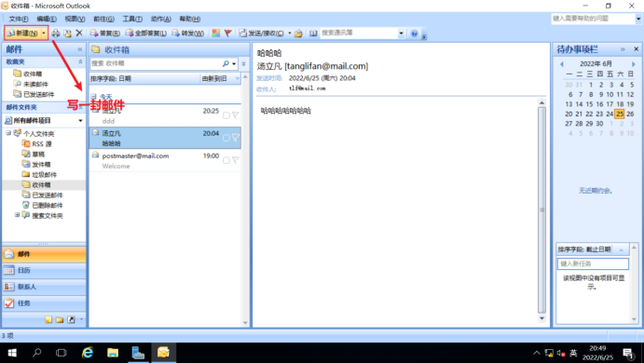Click the reading pane vertical scrollbar
The width and height of the screenshot is (644, 363).
tap(541, 210)
